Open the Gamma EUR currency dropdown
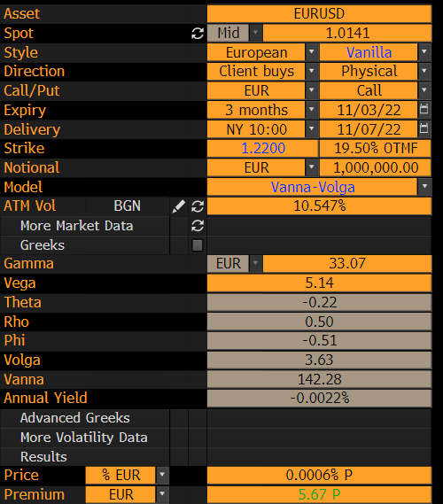The image size is (443, 504). [256, 264]
